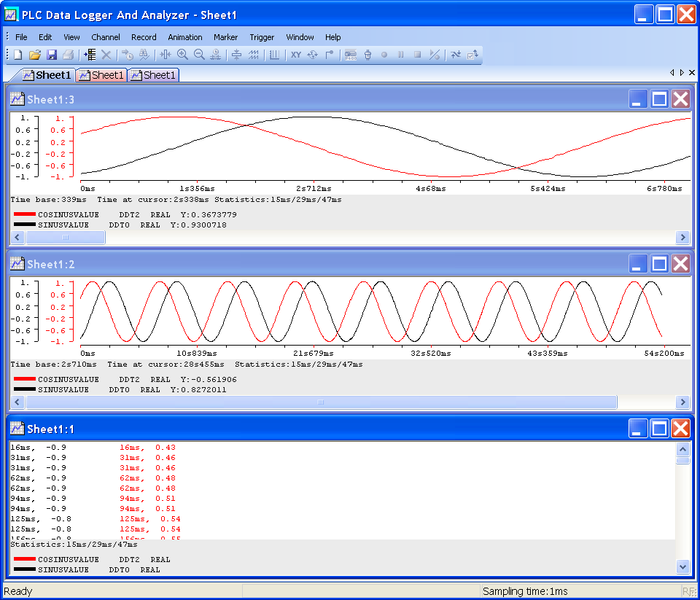Screen dimensions: 700x600
Task: Click the checkbox with arrows toolbar icon
Action: point(472,55)
